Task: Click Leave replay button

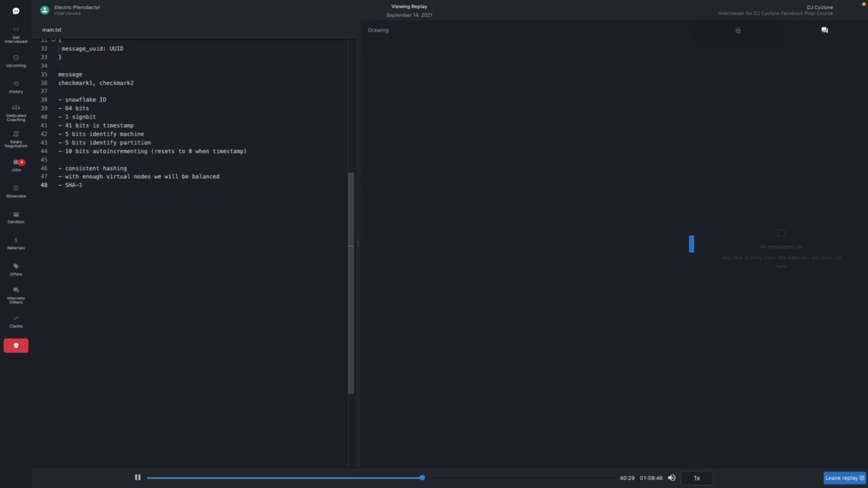Action: (844, 478)
